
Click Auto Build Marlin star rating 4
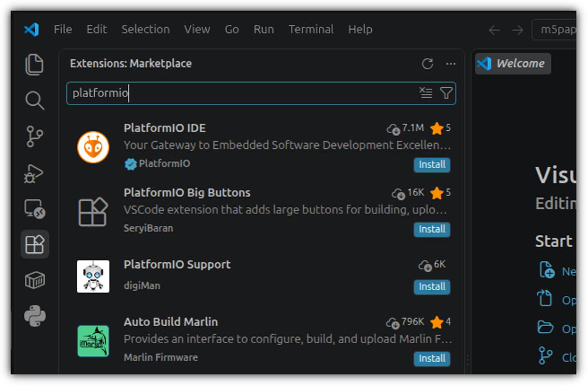point(440,322)
